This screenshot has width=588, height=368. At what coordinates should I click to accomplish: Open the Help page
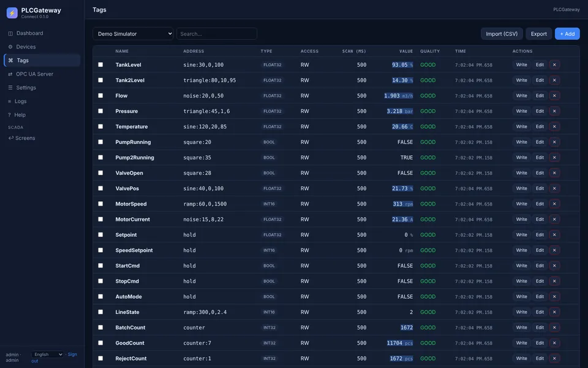42,115
